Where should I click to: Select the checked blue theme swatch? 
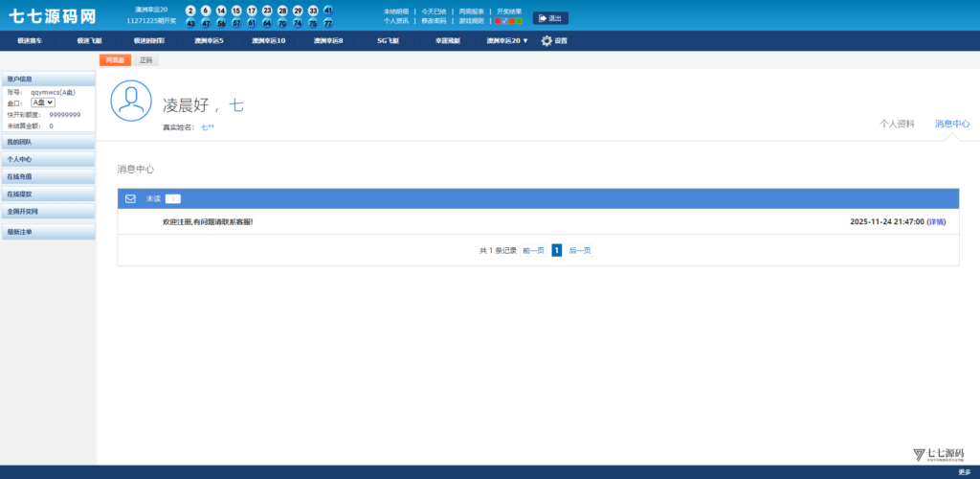pyautogui.click(x=504, y=21)
